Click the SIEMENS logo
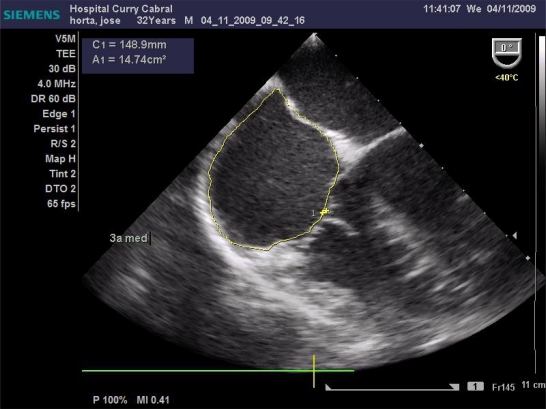Screen dimensions: 546x409 pos(32,15)
